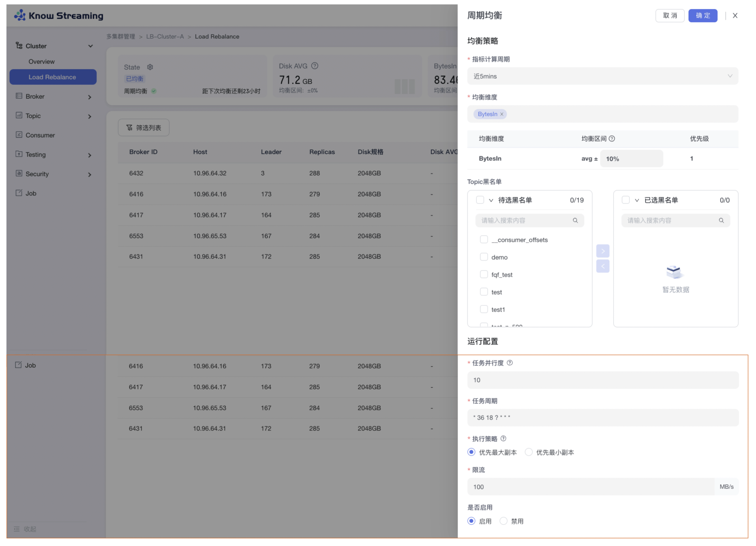Open the Overview page in sidebar
The image size is (756, 546).
tap(42, 62)
